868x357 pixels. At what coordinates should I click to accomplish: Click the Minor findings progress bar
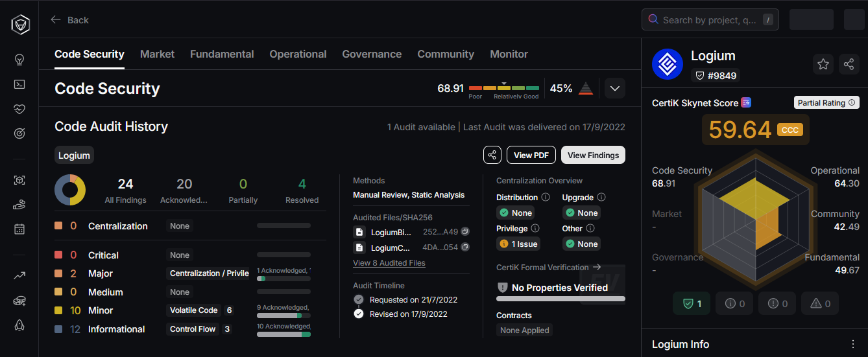(283, 316)
